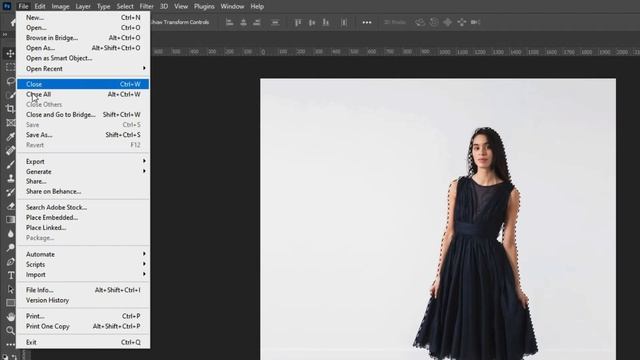This screenshot has width=640, height=360.
Task: Click the align top edges icon
Action: click(x=298, y=22)
